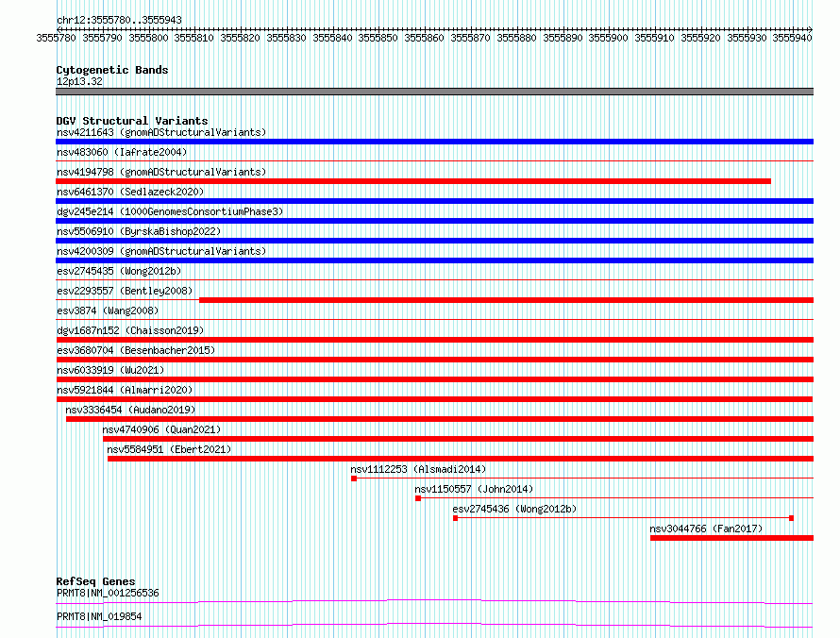Open variant nsv6033919 (Wu2021)
Screen dimensions: 840x638
click(110, 370)
